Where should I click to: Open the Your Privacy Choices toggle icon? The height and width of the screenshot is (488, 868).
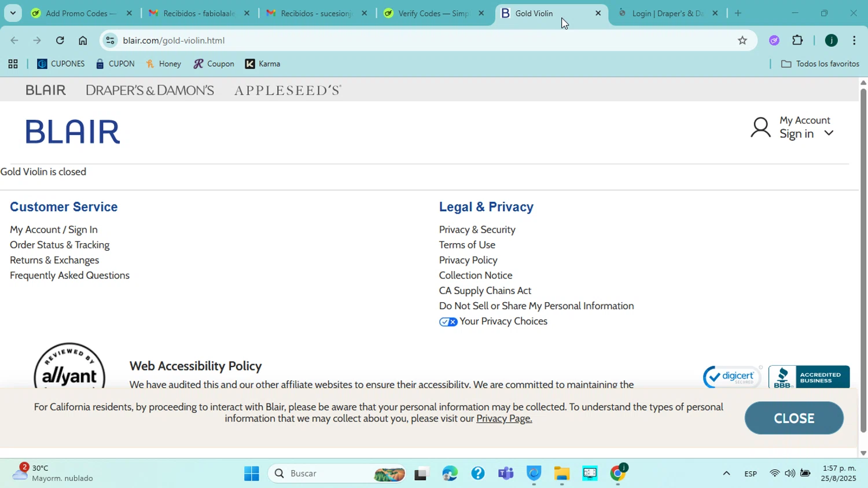click(448, 322)
